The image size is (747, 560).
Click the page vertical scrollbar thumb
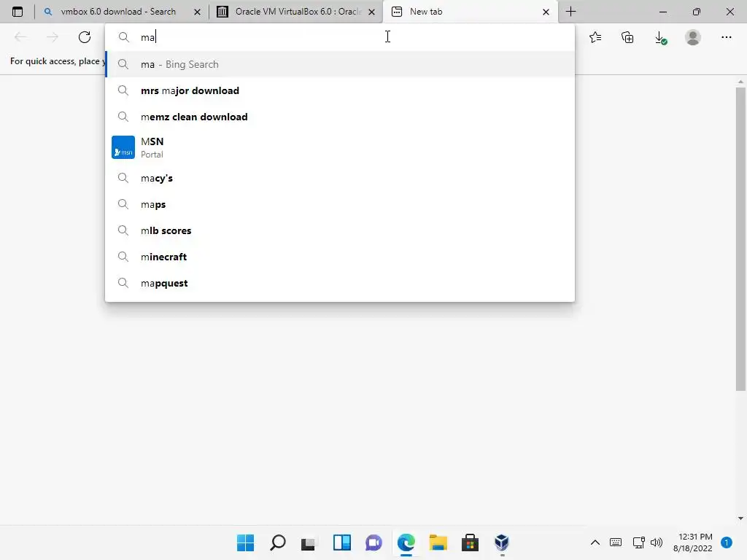point(740,238)
